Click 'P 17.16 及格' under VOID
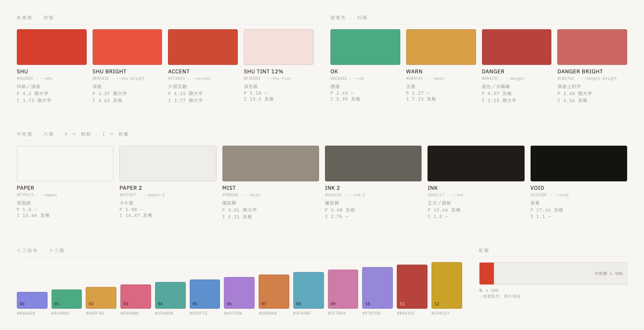This screenshot has height=330, width=644. (547, 210)
